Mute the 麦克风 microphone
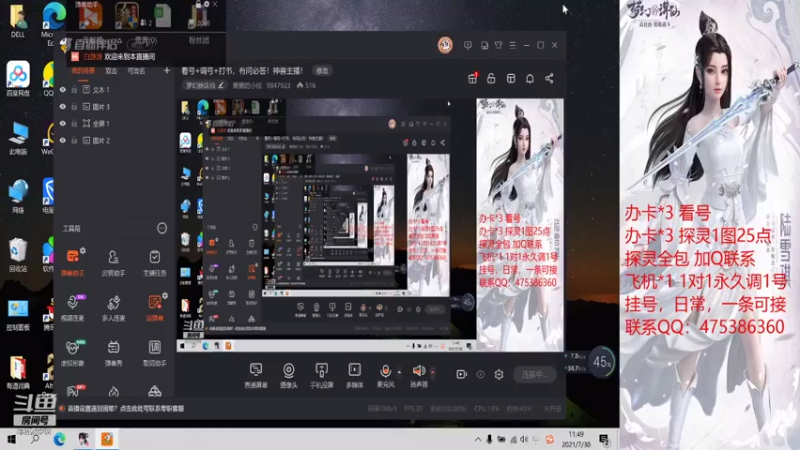 (385, 375)
